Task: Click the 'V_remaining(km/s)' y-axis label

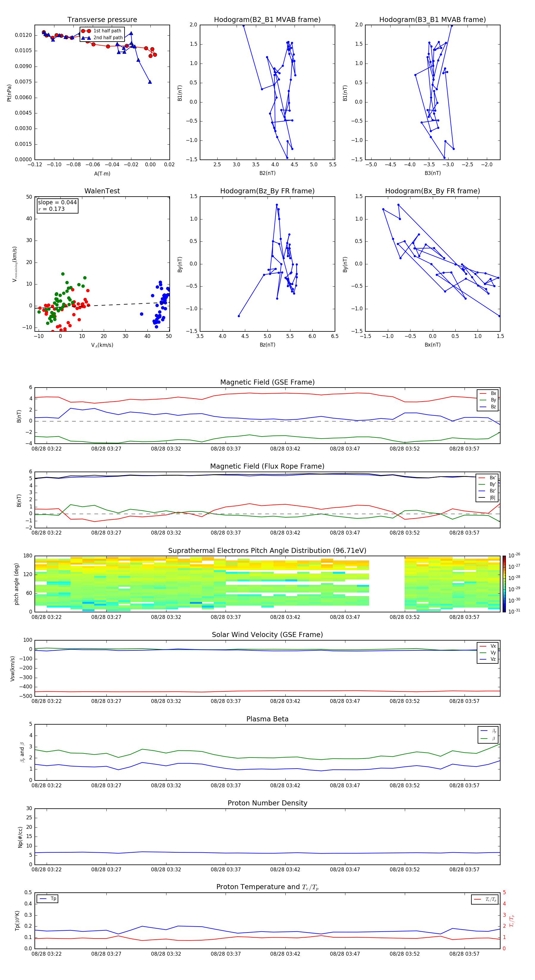Action: 15,264
